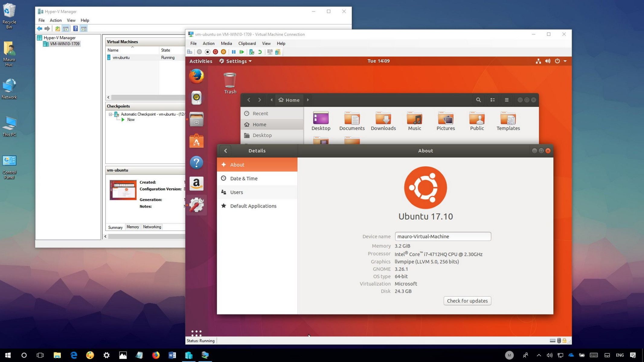The image size is (644, 362).
Task: Click the Home folder shortcut in sidebar
Action: (x=259, y=124)
